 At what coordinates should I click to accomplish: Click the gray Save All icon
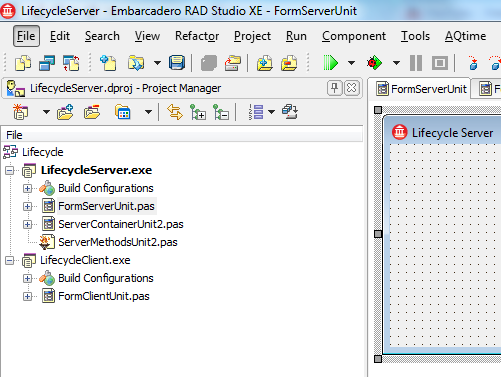[x=209, y=63]
